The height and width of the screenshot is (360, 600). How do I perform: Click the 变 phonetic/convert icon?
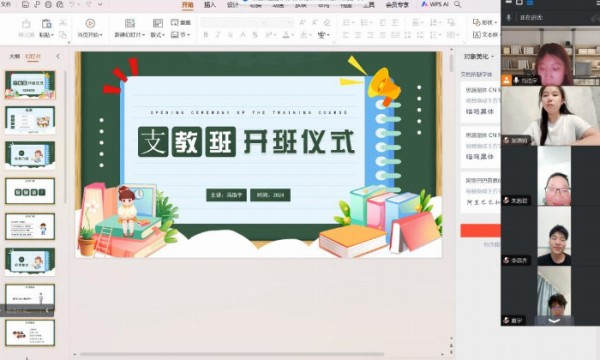click(x=321, y=35)
